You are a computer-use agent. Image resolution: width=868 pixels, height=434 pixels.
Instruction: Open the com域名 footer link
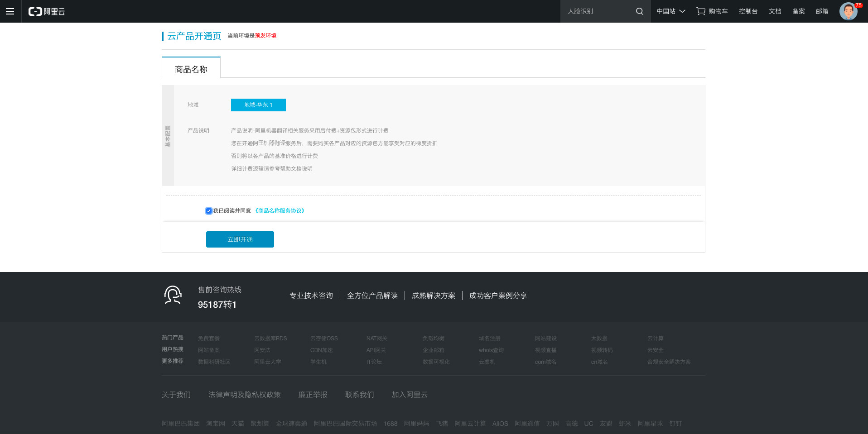pyautogui.click(x=545, y=362)
